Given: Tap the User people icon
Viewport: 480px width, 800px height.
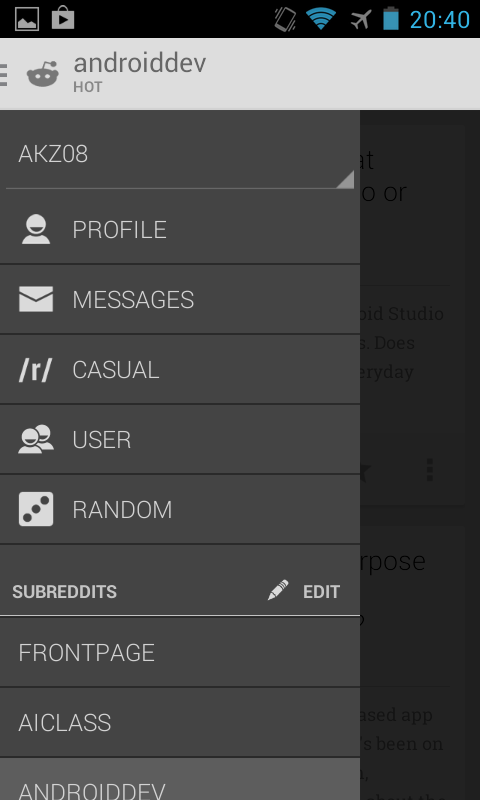Looking at the screenshot, I should point(36,439).
